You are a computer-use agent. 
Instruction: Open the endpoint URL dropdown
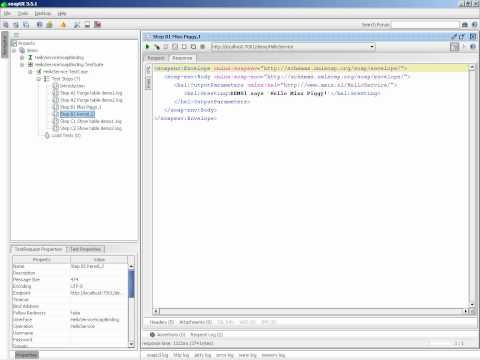coord(372,47)
